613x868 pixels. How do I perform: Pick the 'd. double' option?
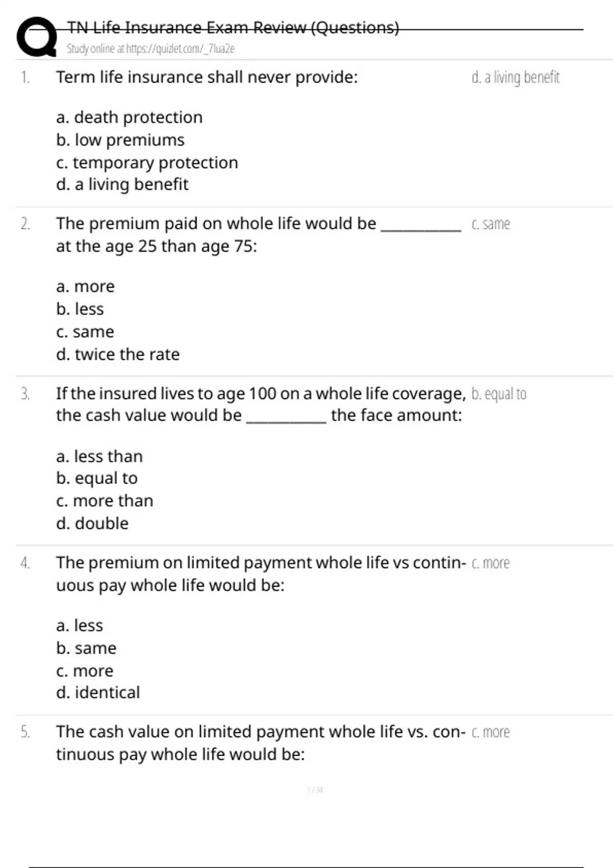click(x=92, y=523)
